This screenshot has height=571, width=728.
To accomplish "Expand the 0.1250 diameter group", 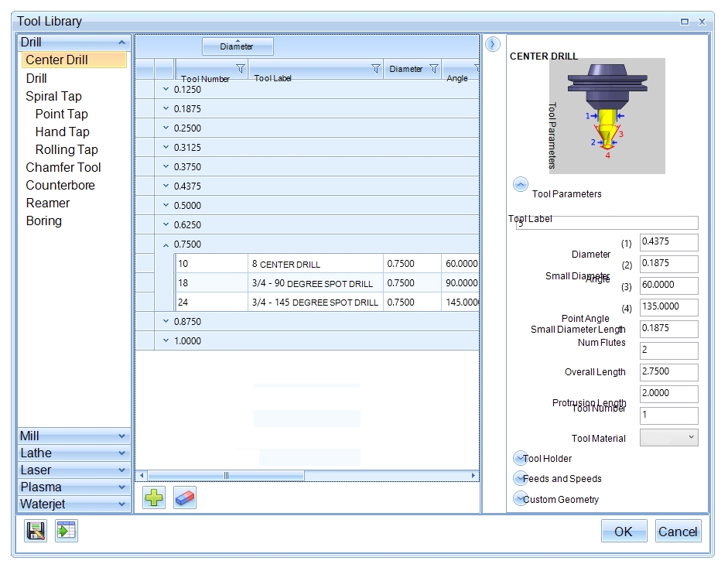I will [166, 90].
